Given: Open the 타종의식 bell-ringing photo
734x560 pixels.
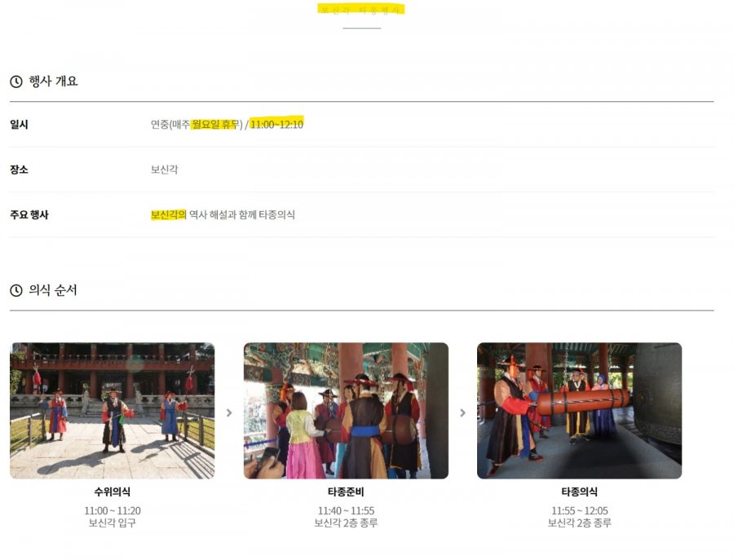Looking at the screenshot, I should [579, 411].
